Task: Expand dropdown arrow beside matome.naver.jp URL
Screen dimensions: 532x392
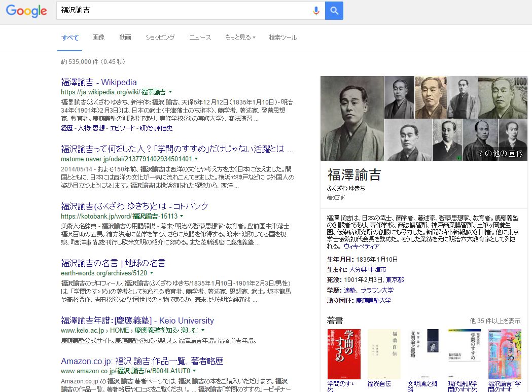Action: click(x=196, y=159)
